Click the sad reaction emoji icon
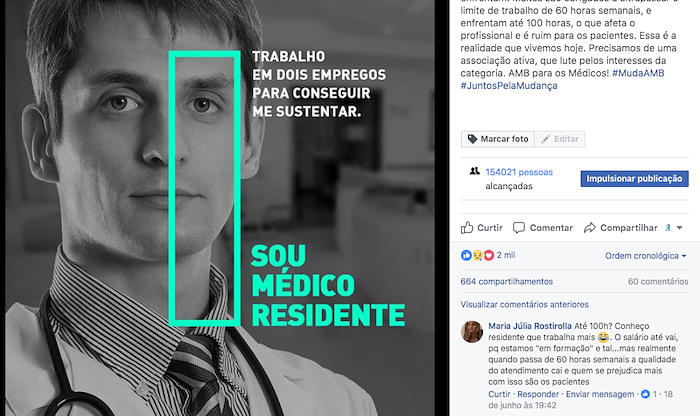700x416 pixels. [x=478, y=255]
